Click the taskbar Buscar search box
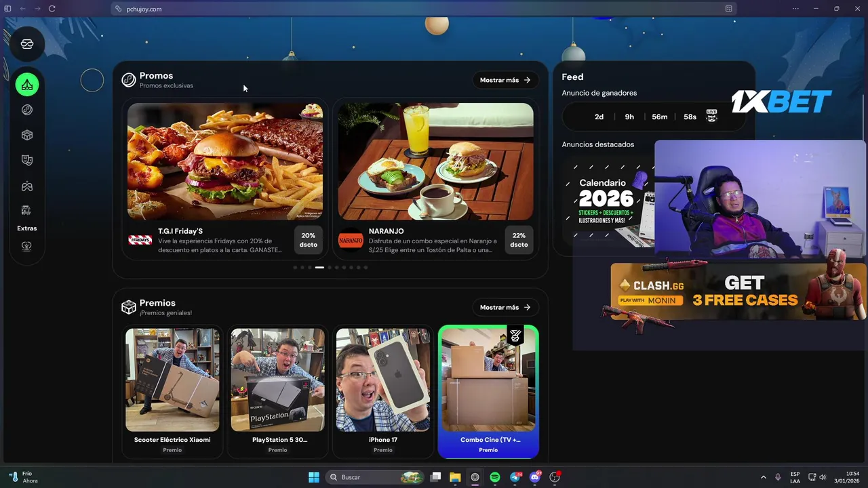The image size is (868, 488). click(374, 477)
